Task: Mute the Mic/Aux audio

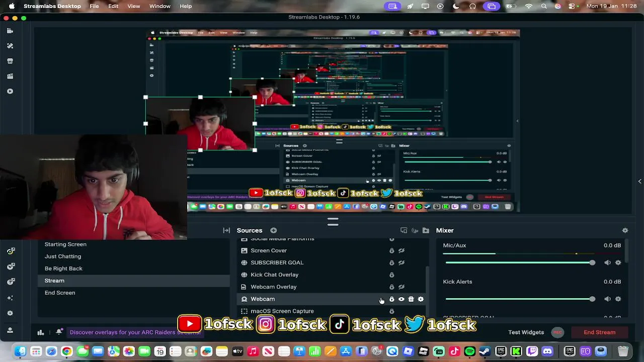Action: click(607, 262)
